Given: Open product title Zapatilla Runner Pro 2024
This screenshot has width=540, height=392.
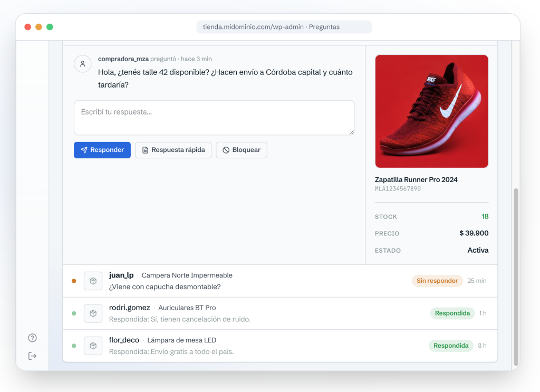Looking at the screenshot, I should (416, 179).
